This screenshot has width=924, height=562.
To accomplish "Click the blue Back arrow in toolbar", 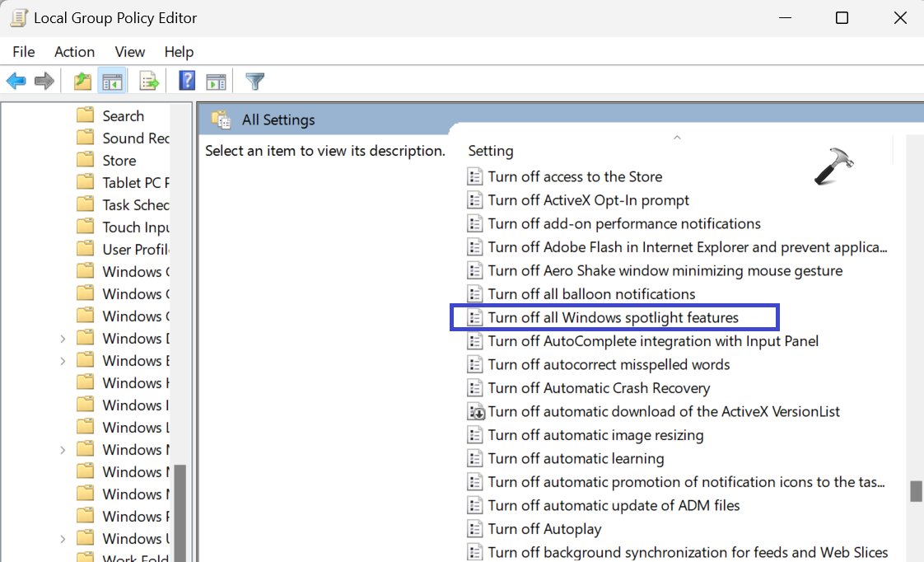I will 16,81.
